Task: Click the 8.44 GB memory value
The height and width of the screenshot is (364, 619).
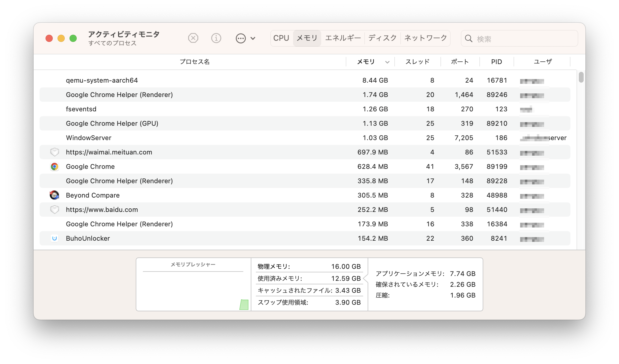Action: [375, 80]
